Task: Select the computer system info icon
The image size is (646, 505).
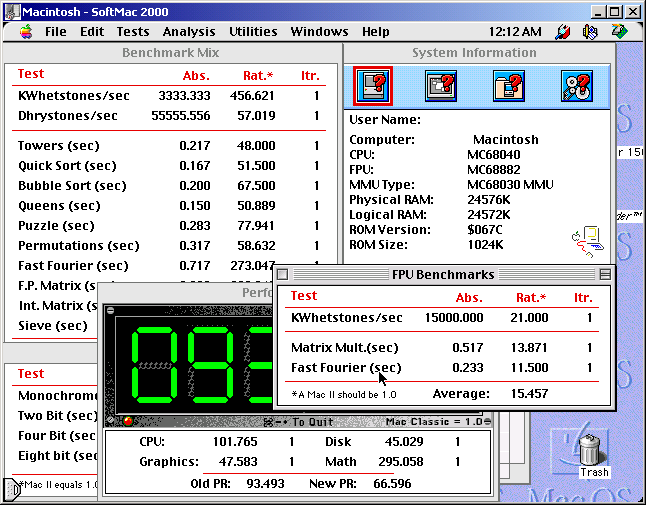Action: [373, 86]
